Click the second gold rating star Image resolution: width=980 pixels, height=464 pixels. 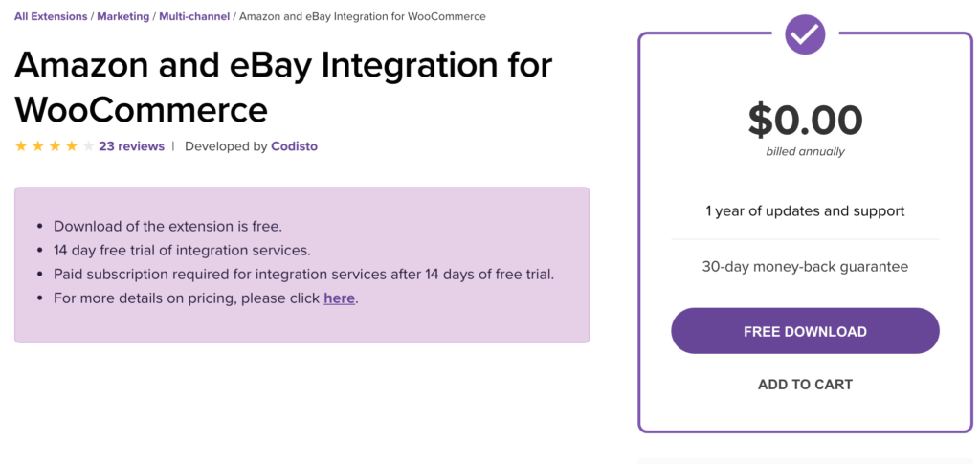(38, 146)
